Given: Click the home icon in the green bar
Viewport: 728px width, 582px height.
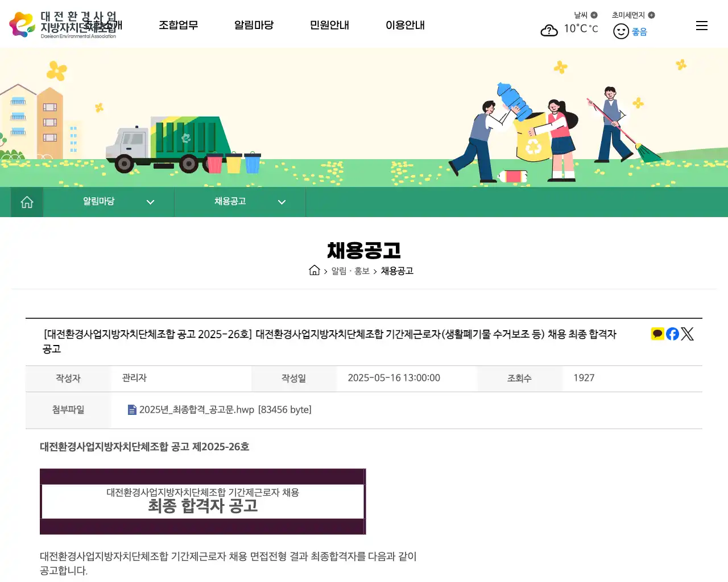Looking at the screenshot, I should point(26,202).
